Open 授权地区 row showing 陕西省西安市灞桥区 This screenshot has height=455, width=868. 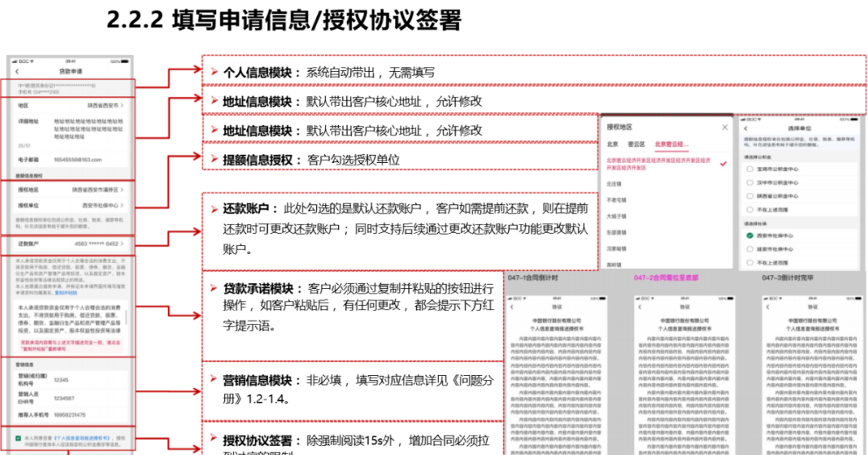pyautogui.click(x=70, y=190)
